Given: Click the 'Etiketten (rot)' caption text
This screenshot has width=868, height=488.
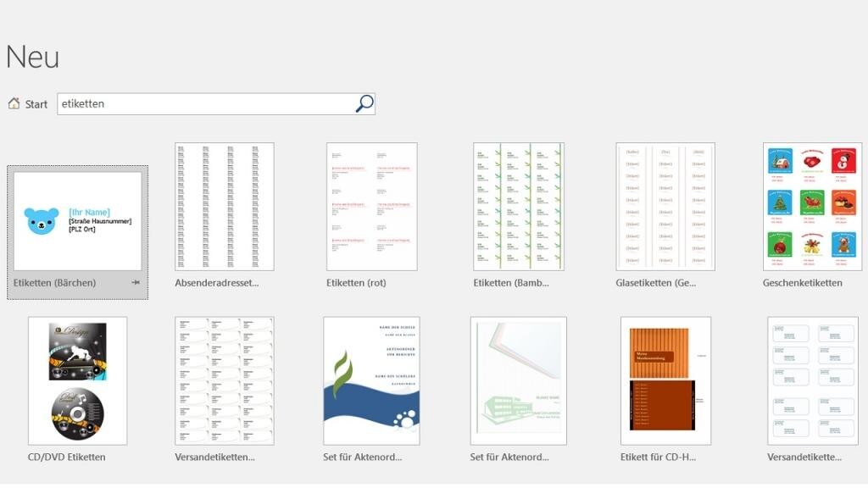Looking at the screenshot, I should click(355, 283).
